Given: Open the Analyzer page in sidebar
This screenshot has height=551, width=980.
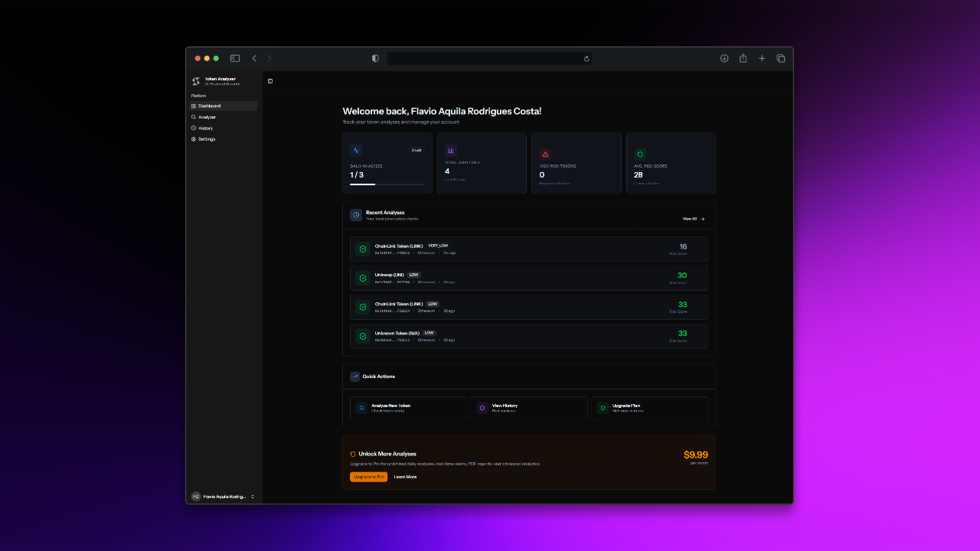Looking at the screenshot, I should click(207, 117).
